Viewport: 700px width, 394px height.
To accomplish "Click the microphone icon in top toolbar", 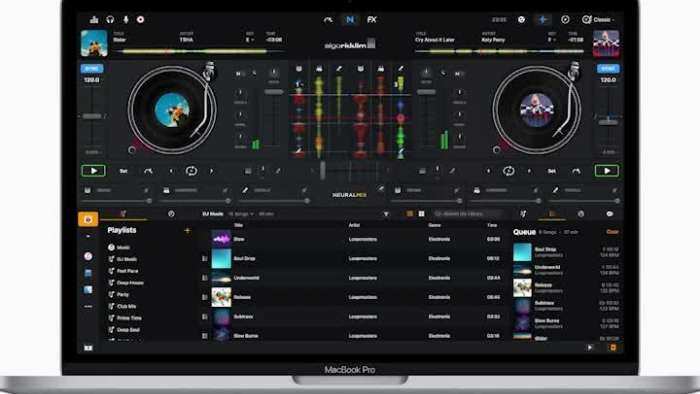I will [x=126, y=20].
